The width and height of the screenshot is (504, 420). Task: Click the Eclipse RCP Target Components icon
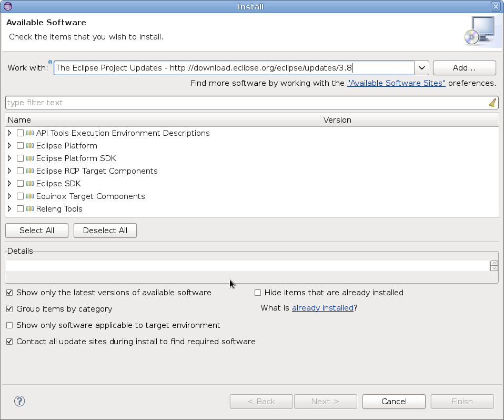[30, 171]
